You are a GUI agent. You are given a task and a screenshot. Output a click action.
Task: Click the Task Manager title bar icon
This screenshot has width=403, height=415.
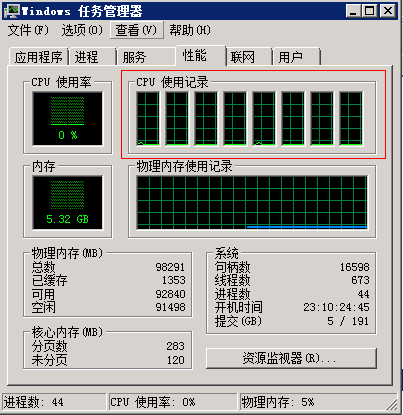12,11
